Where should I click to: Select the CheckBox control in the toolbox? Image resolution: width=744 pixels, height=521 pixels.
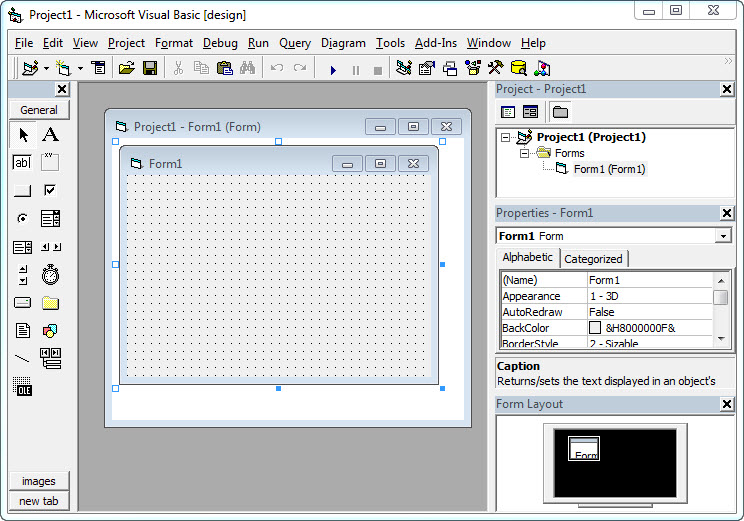[x=50, y=190]
